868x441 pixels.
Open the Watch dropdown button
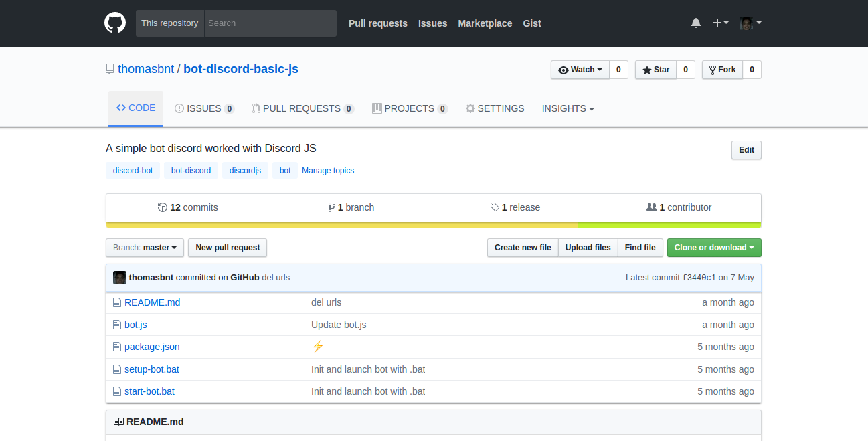click(580, 70)
